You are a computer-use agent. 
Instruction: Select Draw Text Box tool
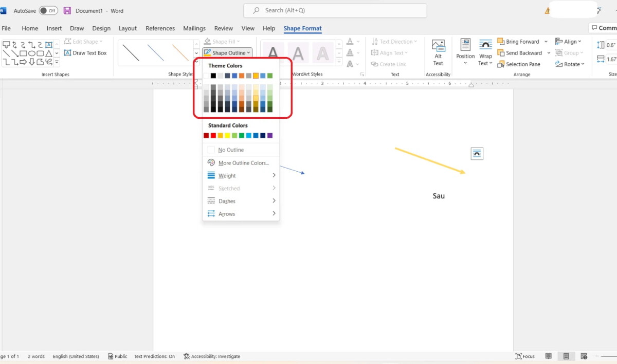(85, 53)
